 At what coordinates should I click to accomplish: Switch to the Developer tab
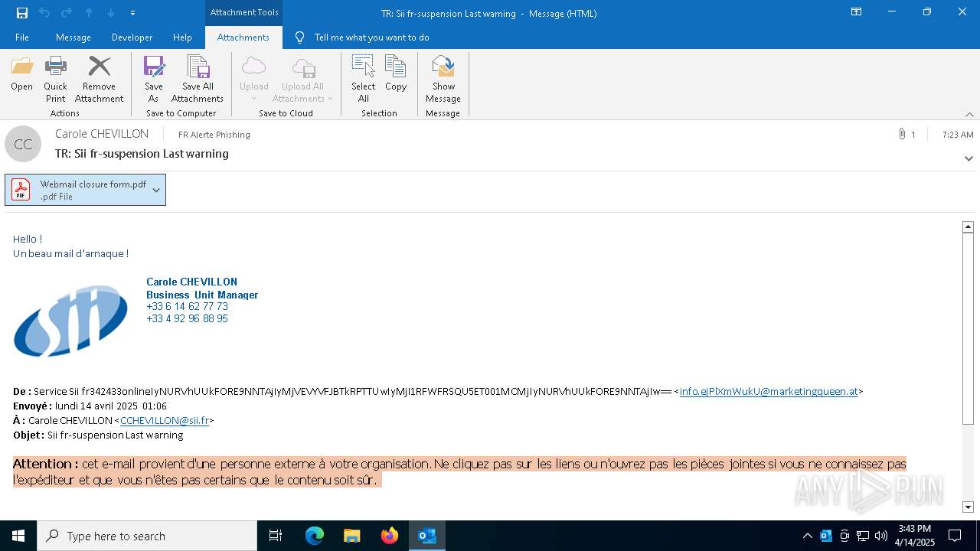coord(132,37)
